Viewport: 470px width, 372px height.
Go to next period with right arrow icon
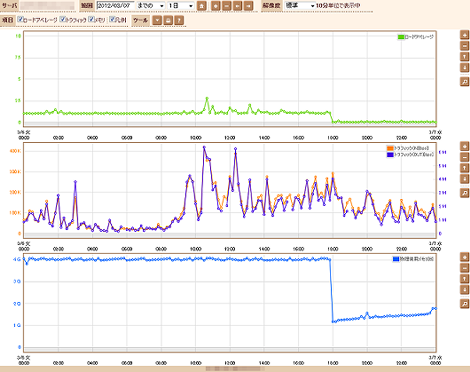click(248, 6)
